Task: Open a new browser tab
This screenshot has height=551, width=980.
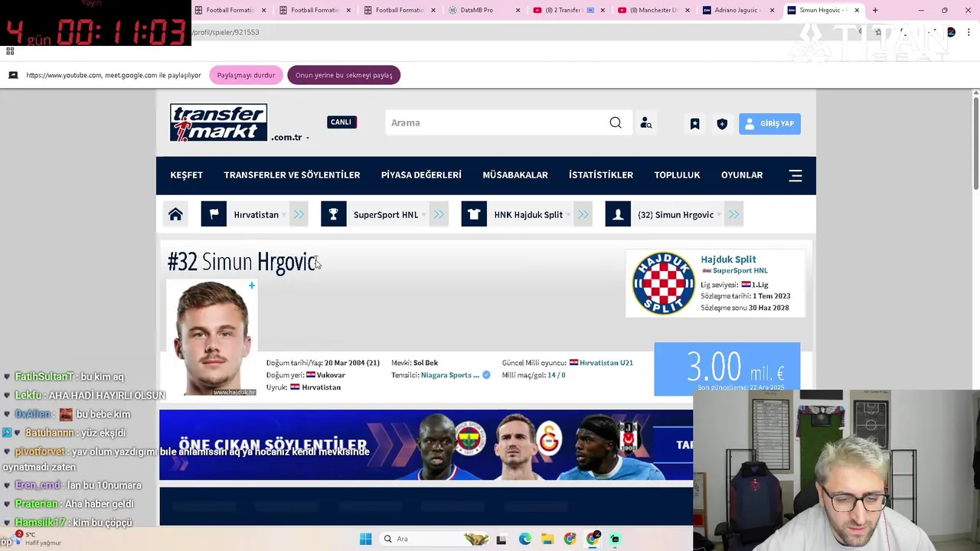Action: [x=875, y=10]
